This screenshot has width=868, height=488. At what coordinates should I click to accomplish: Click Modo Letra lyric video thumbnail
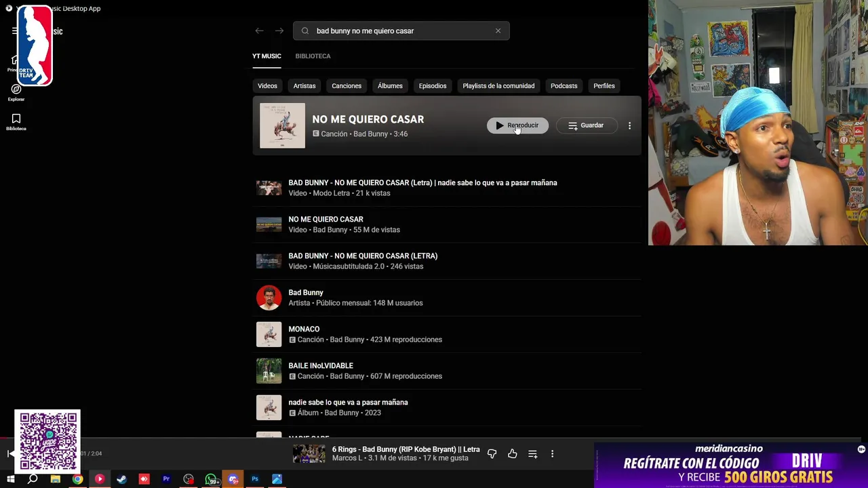coord(269,188)
